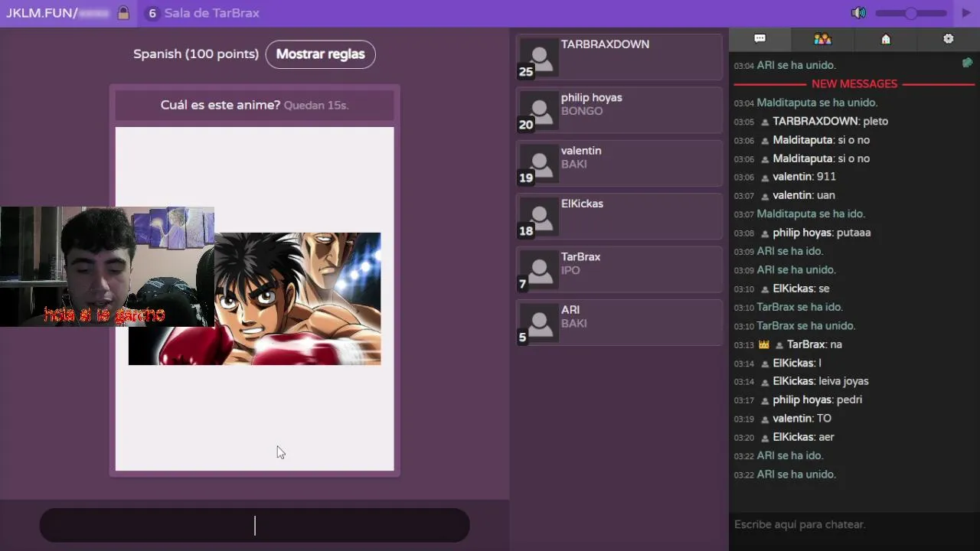The image size is (980, 551).
Task: Click valentin's avatar icon
Action: click(539, 164)
